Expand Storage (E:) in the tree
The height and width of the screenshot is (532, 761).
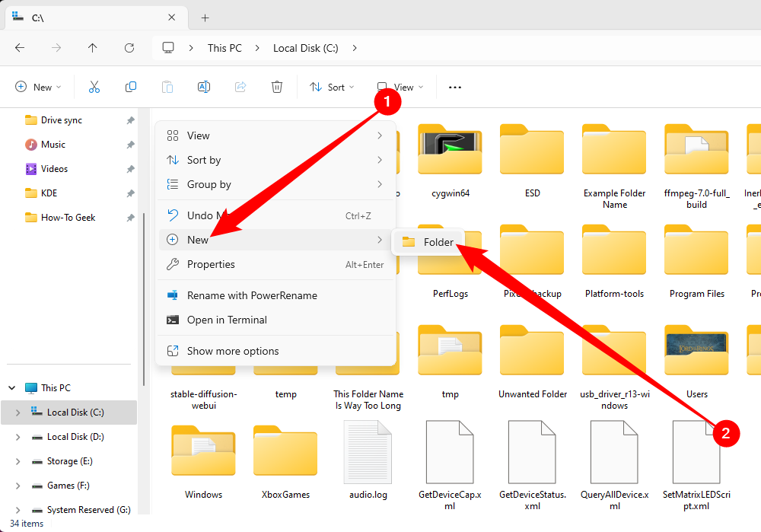[18, 461]
